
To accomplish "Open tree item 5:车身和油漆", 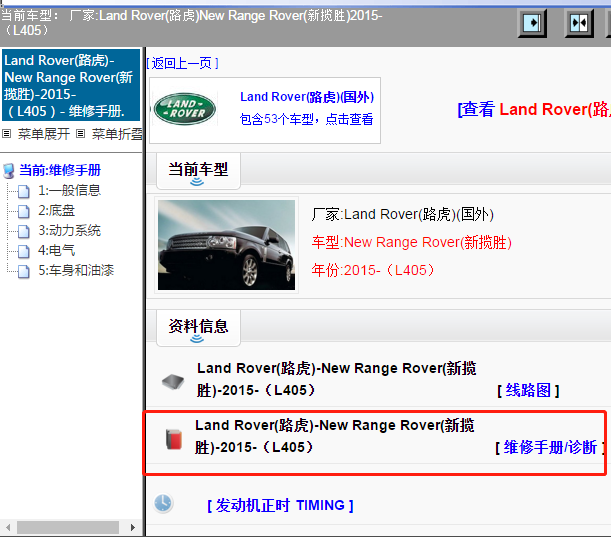I will point(76,270).
